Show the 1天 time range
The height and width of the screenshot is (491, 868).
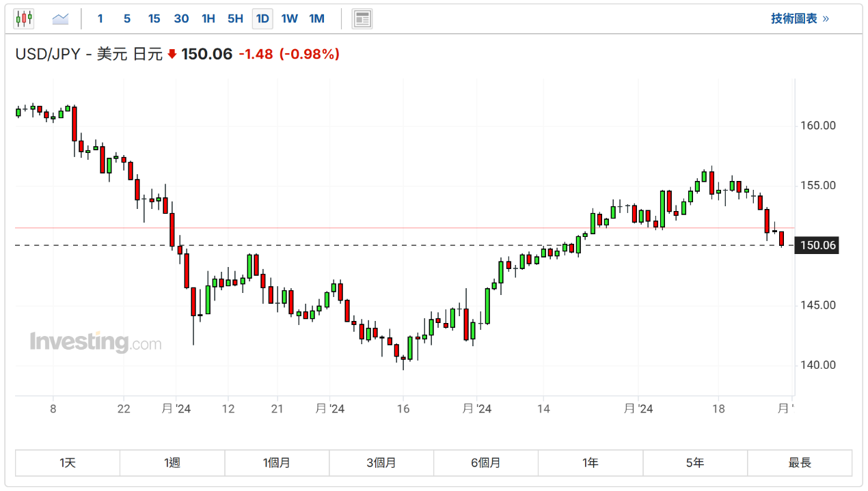(x=68, y=463)
